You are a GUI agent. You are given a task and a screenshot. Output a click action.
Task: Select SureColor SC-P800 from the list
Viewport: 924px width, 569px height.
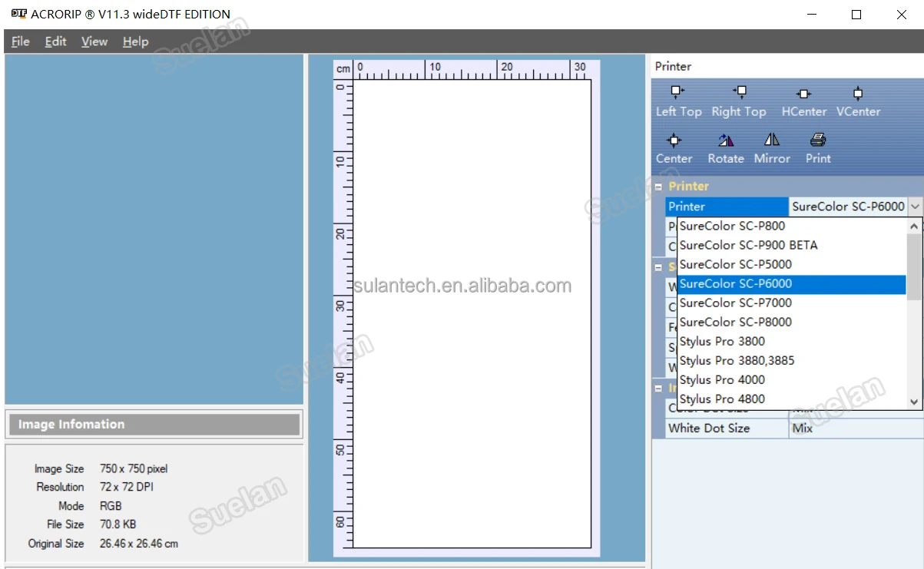(732, 226)
